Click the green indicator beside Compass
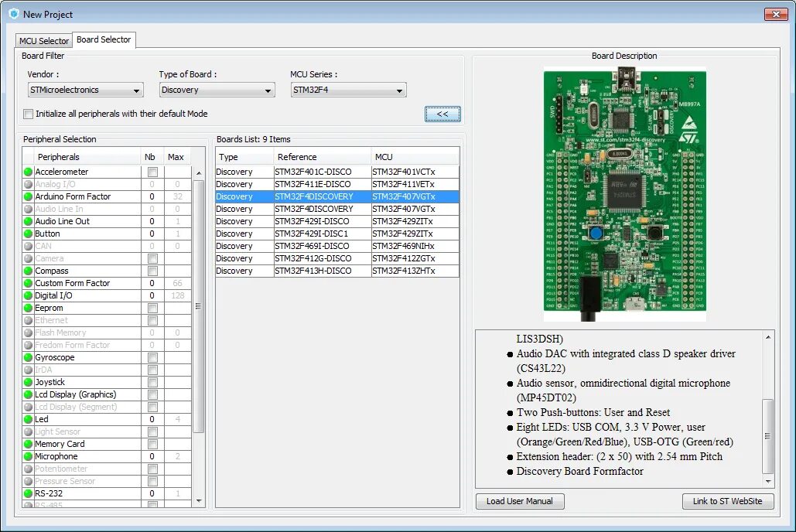Viewport: 796px width, 532px height. coord(29,271)
